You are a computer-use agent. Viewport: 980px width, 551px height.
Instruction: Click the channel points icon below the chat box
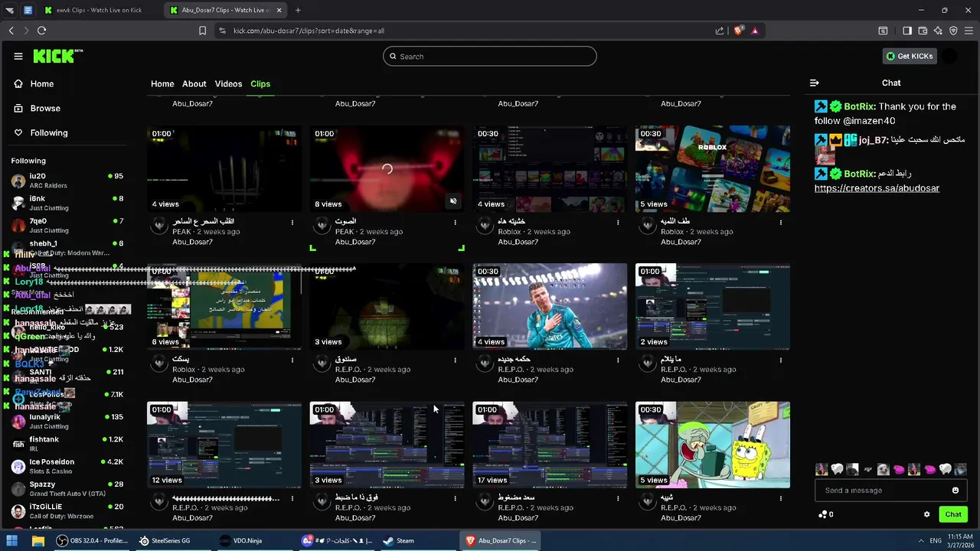point(822,514)
